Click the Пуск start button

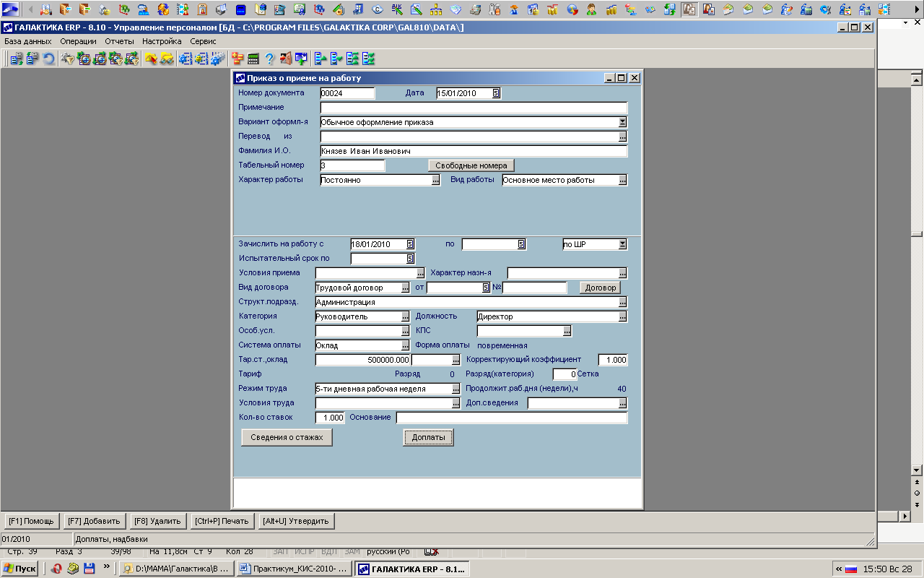(19, 569)
